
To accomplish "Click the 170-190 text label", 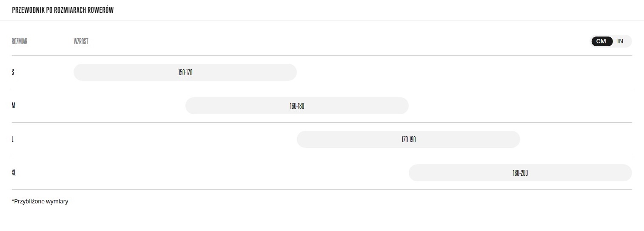I will pyautogui.click(x=408, y=139).
